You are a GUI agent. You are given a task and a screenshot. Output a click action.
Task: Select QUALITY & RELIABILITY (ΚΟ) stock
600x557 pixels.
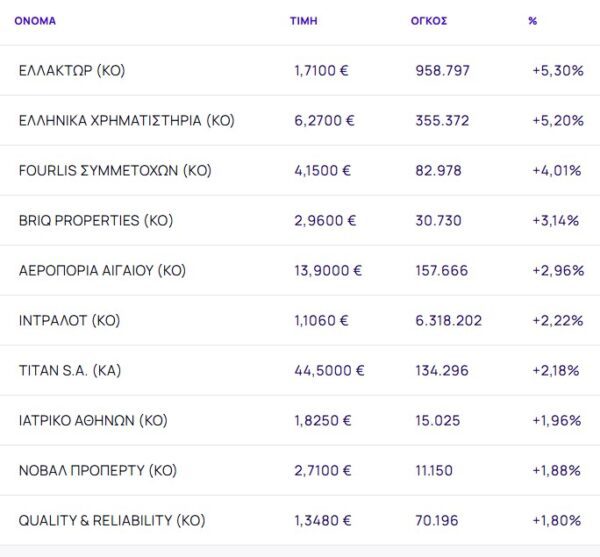click(x=112, y=521)
